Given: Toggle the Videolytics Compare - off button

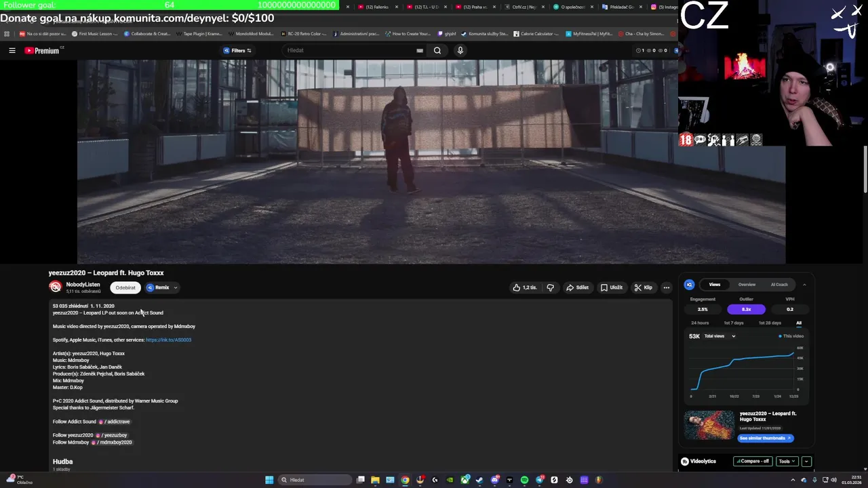Looking at the screenshot, I should click(753, 461).
